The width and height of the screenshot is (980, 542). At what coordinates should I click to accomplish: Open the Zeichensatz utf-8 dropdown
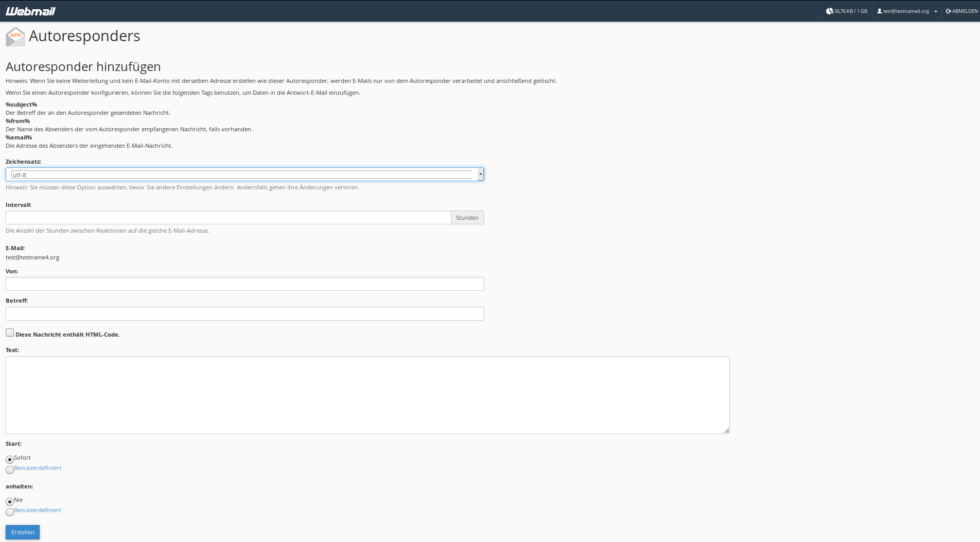pos(245,174)
